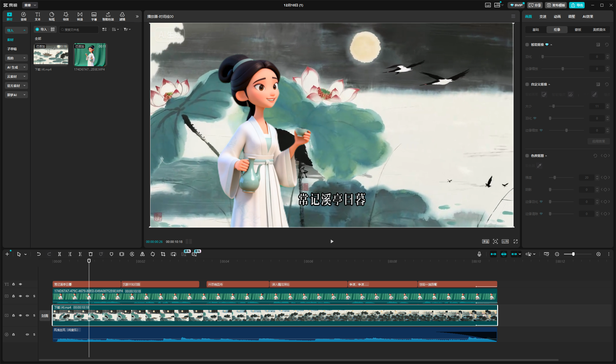Switch to the 蒙版 sub-tab
Viewport: 616px width, 364px height.
click(578, 30)
